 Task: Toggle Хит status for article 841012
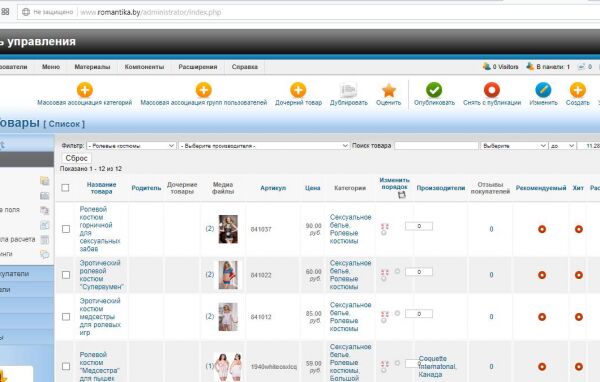tap(579, 317)
